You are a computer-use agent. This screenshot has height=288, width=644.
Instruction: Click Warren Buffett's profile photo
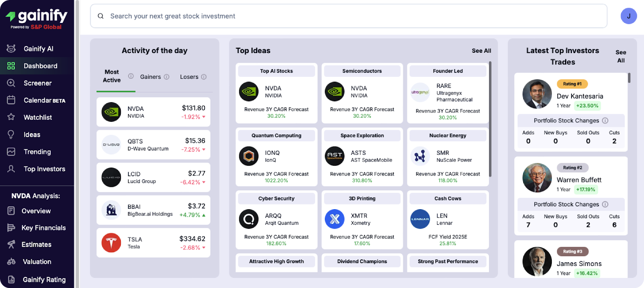coord(537,178)
